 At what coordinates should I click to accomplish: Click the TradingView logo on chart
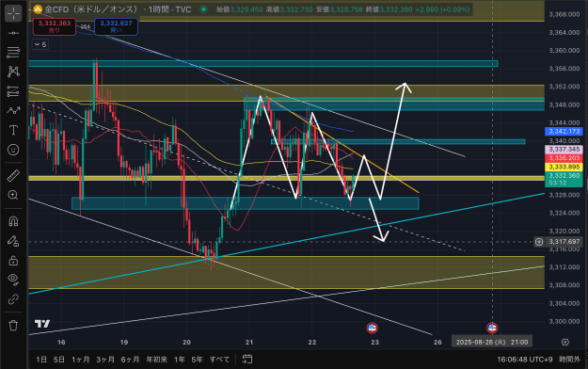[x=42, y=324]
